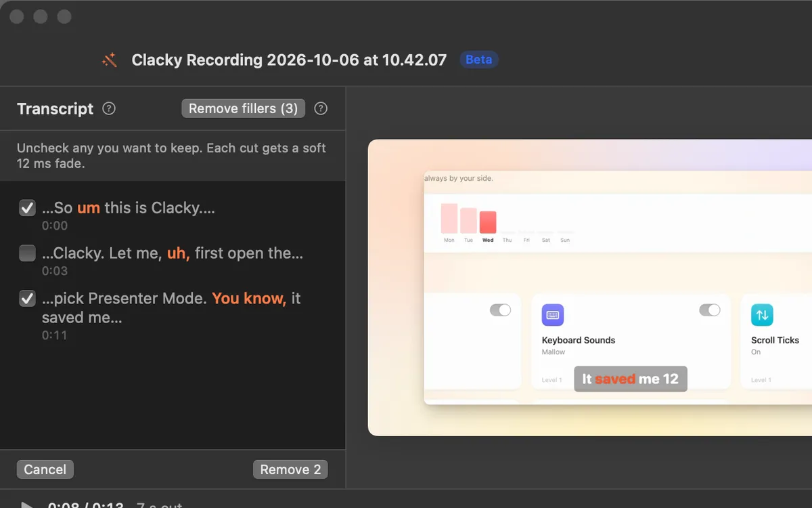Jump to transcript timestamp 0:11
This screenshot has width=812, height=508.
tap(55, 335)
